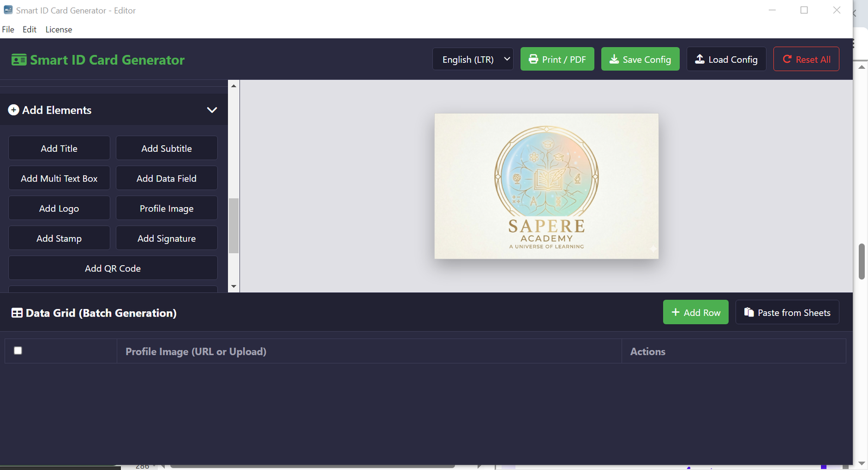
Task: Click Profile Image button
Action: tap(167, 208)
